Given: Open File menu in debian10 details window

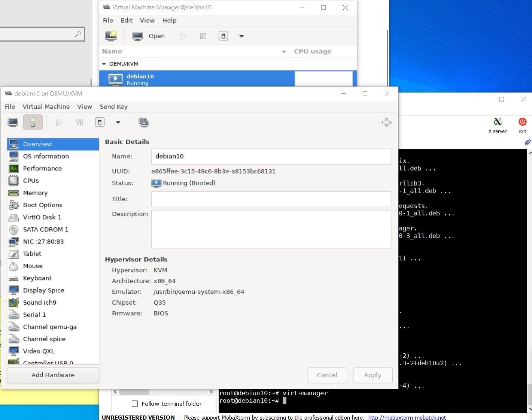Looking at the screenshot, I should click(10, 107).
